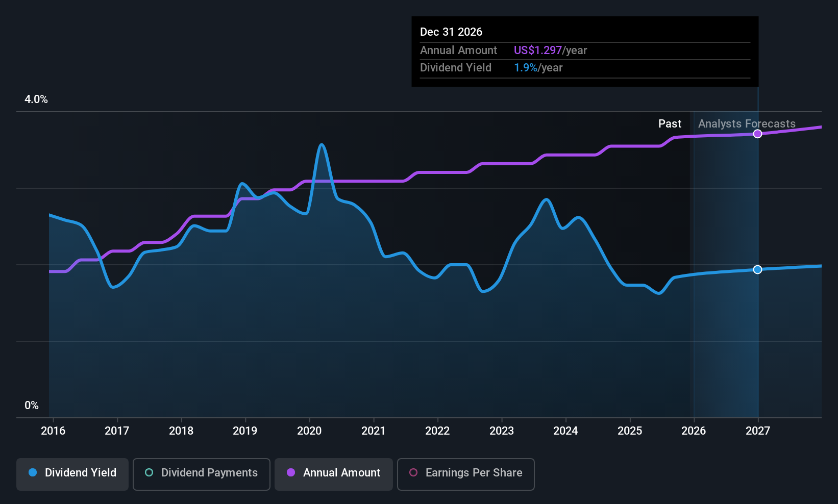Click the Analysts Forecasts label

747,124
